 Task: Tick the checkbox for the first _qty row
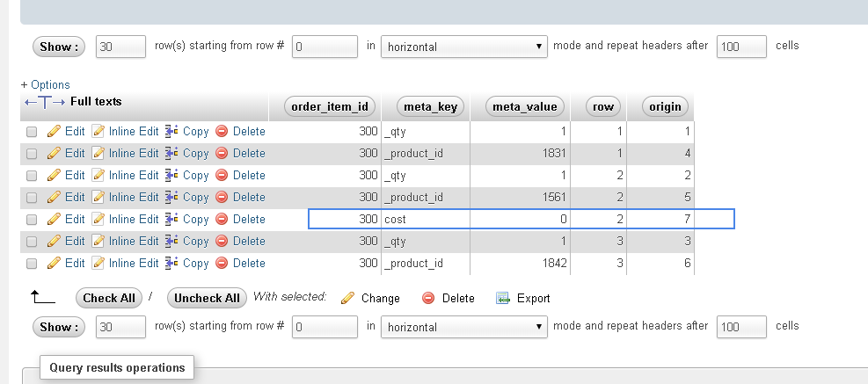coord(32,132)
